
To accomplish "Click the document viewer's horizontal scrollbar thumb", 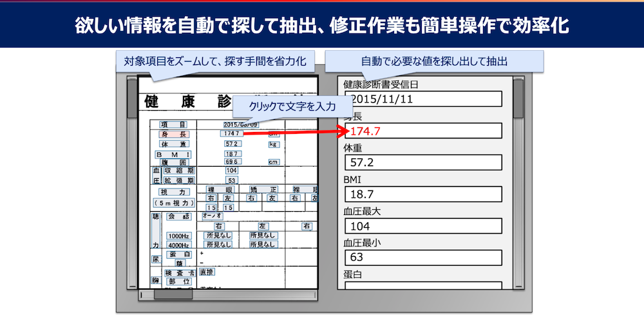I will click(x=172, y=295).
